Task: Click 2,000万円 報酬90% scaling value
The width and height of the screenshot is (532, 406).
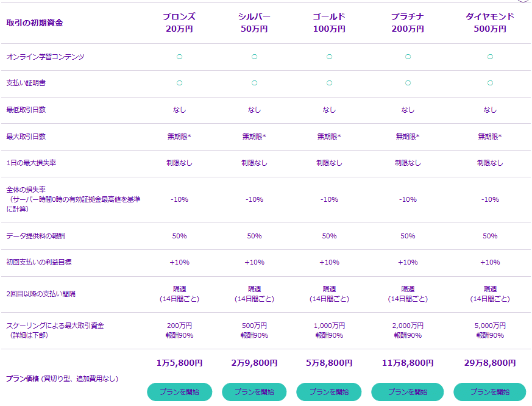Action: [408, 330]
